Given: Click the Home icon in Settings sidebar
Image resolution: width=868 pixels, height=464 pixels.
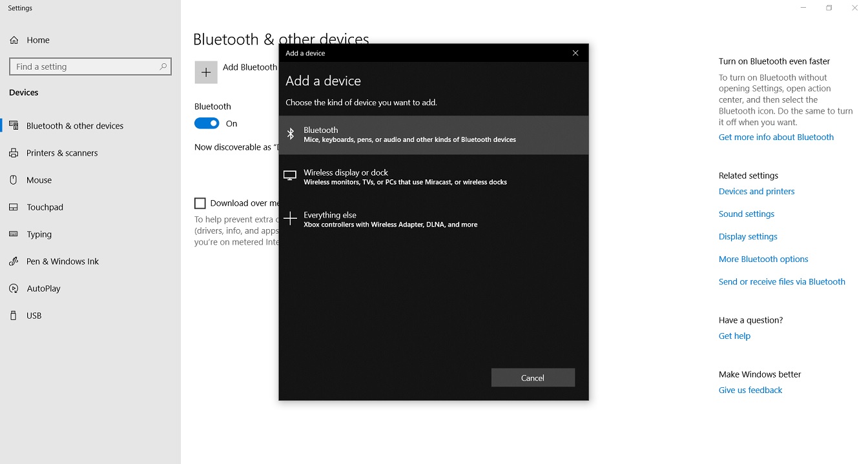Looking at the screenshot, I should point(14,40).
